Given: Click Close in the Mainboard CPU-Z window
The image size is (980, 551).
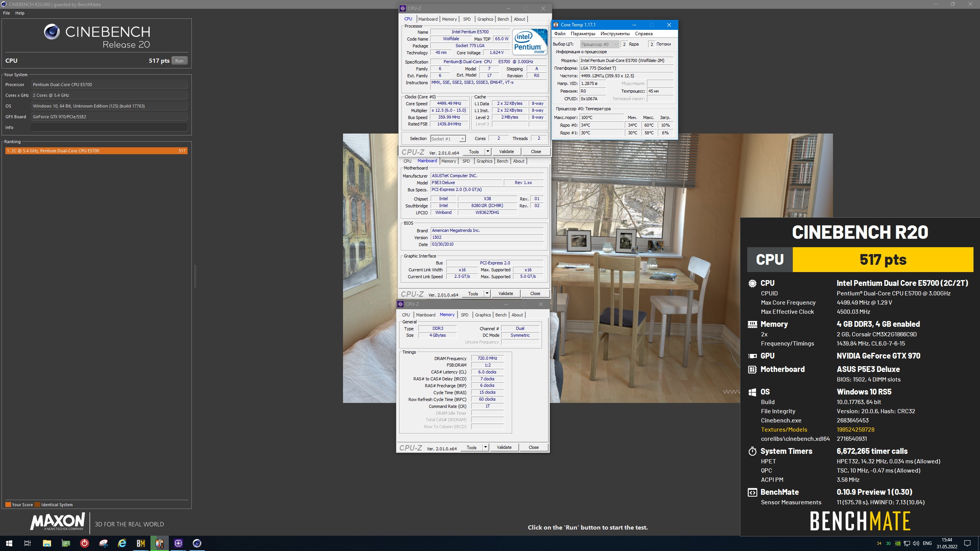Looking at the screenshot, I should [x=535, y=293].
